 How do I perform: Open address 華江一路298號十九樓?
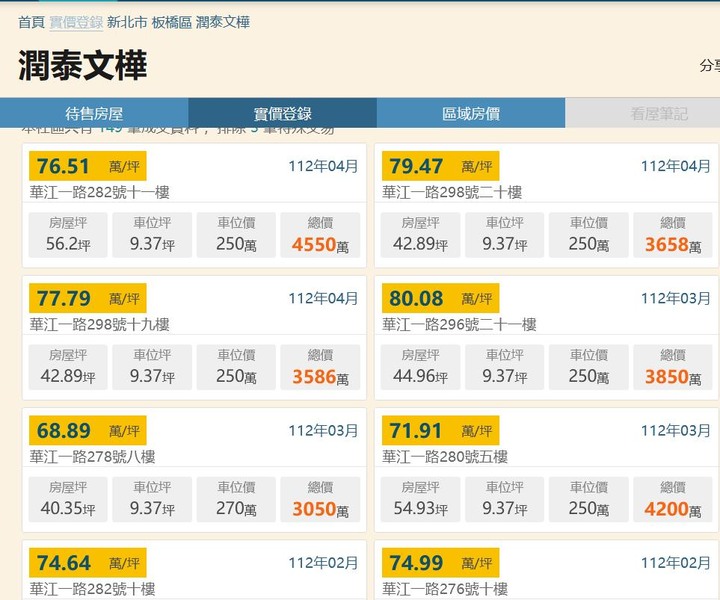coord(100,324)
